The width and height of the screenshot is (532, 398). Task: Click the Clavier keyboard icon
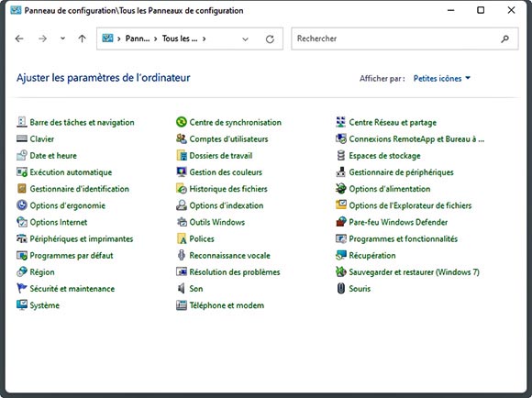coord(22,138)
